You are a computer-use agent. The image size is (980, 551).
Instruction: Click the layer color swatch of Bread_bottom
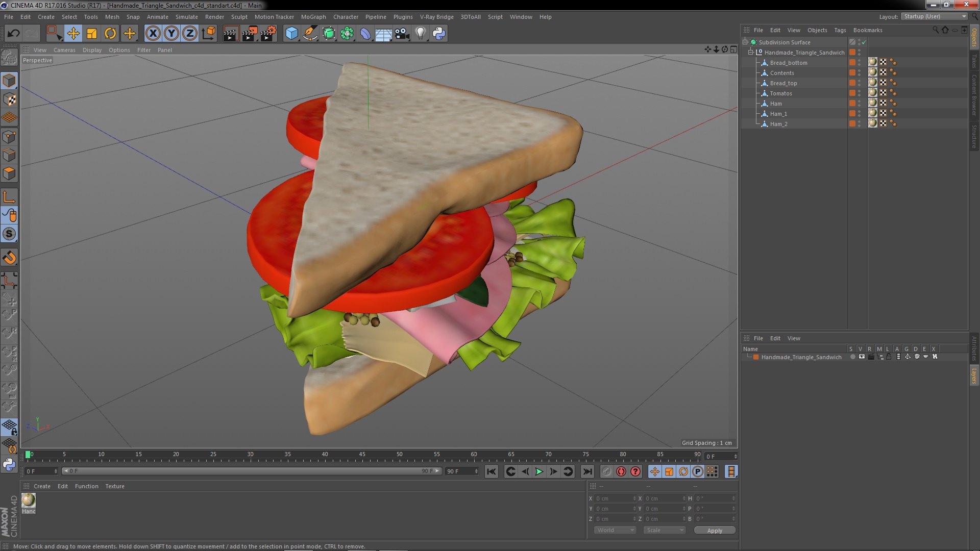click(852, 63)
